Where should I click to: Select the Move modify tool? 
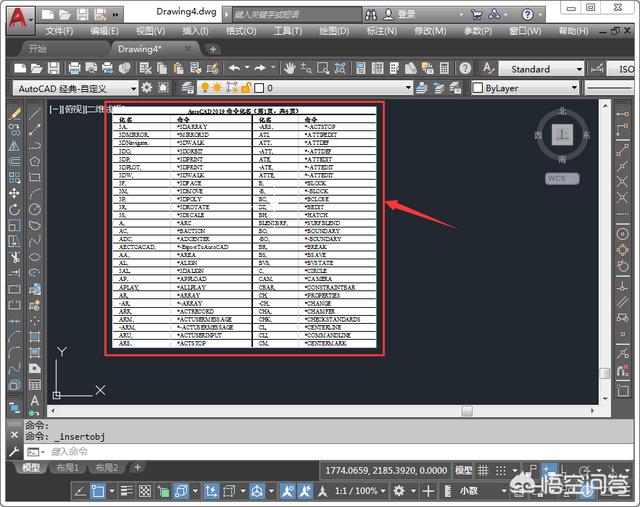point(15,193)
